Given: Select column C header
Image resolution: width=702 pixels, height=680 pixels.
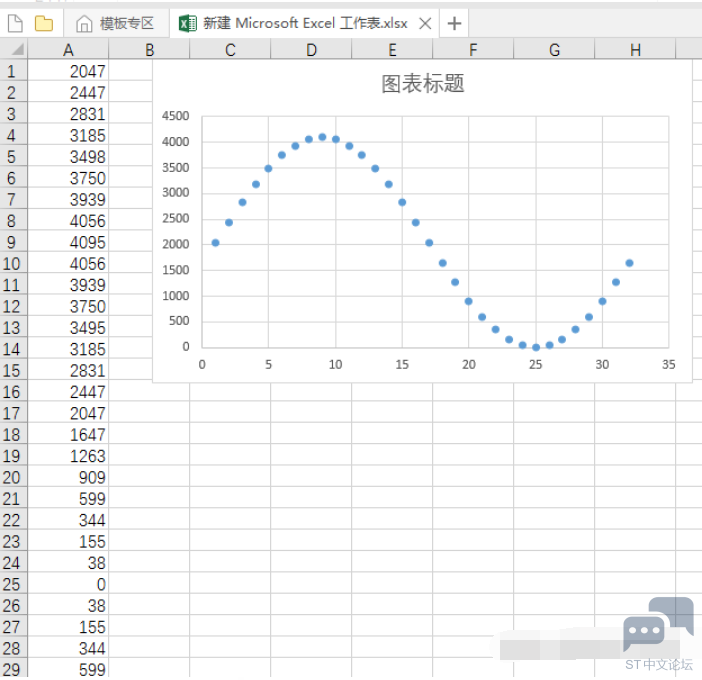Looking at the screenshot, I should [x=230, y=49].
